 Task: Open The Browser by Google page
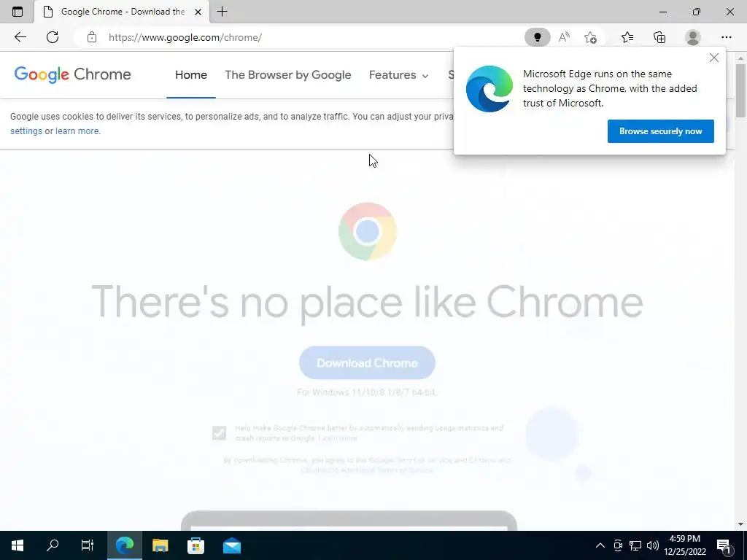(x=287, y=75)
